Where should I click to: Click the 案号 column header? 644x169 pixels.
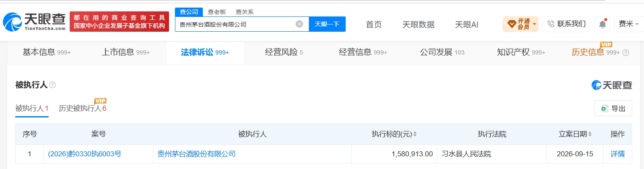pos(98,134)
